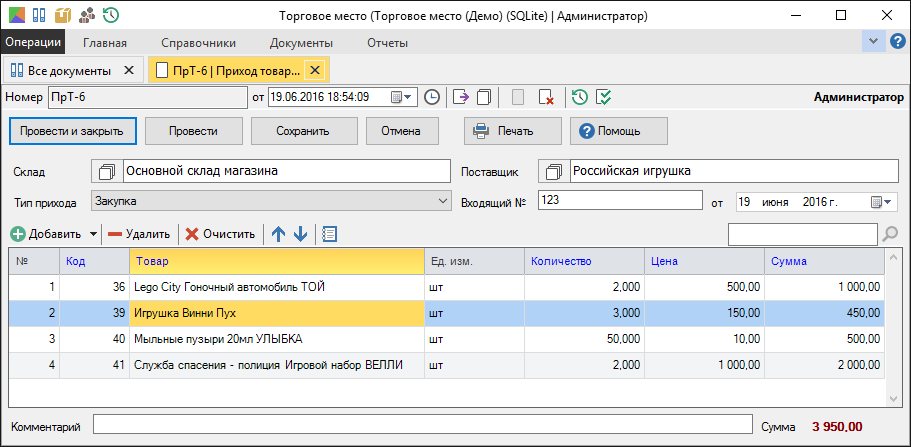Screen dimensions: 911x447
Task: Click the Поставщик field Российская игрушка
Action: 734,171
